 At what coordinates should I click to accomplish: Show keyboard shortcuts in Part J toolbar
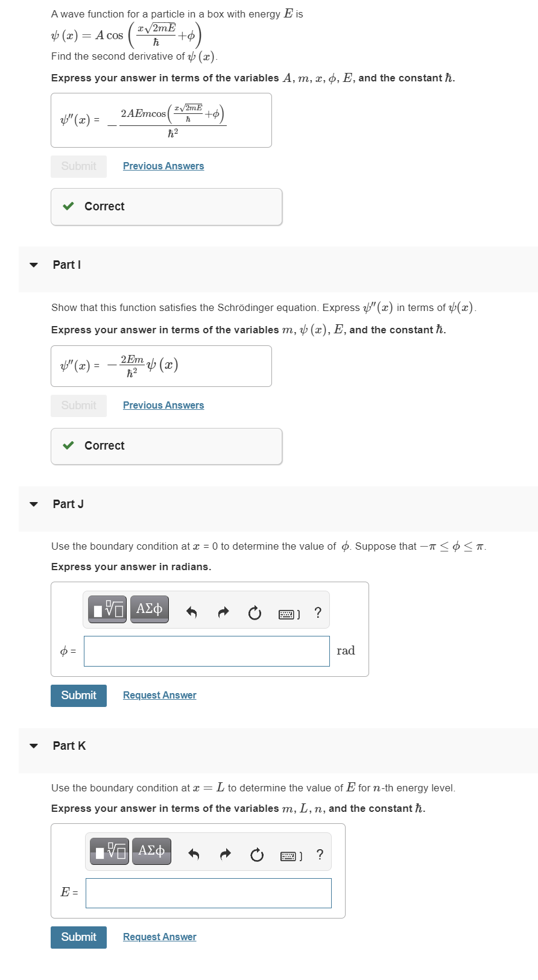pos(289,614)
